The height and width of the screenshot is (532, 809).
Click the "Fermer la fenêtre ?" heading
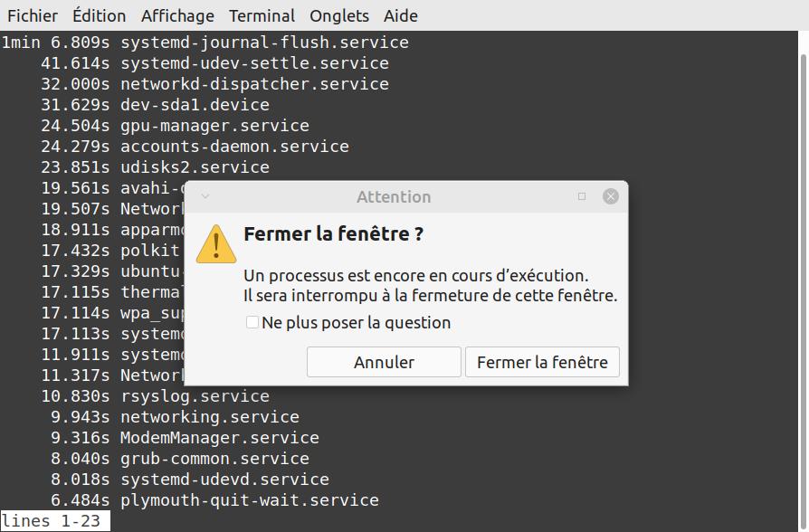[333, 234]
